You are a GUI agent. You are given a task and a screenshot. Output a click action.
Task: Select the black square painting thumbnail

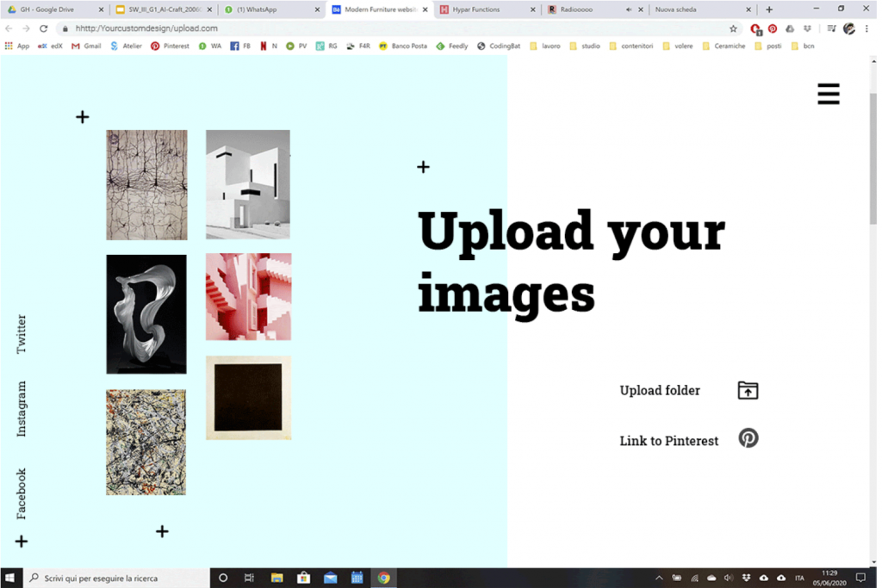click(248, 398)
